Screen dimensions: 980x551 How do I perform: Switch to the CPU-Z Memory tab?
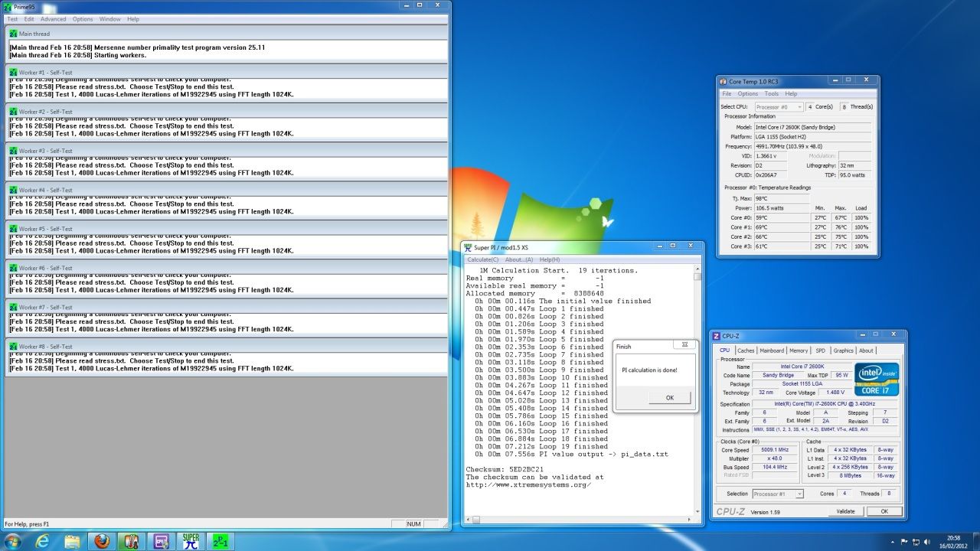(799, 350)
